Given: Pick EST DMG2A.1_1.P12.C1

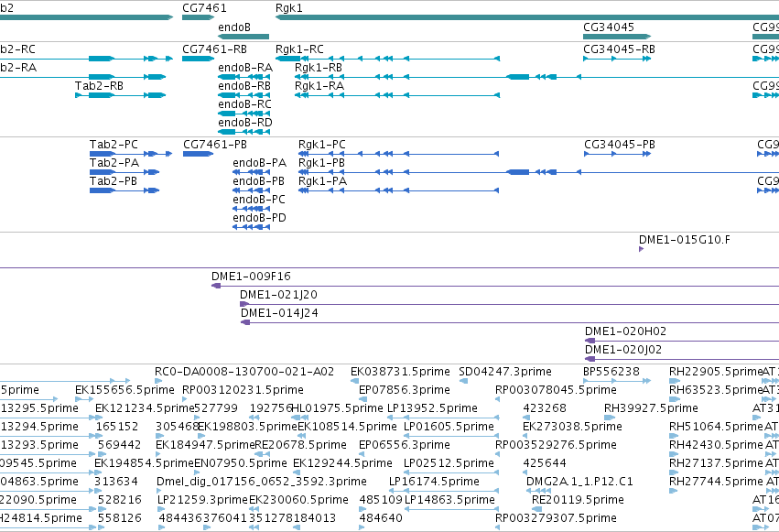Looking at the screenshot, I should 579,483.
